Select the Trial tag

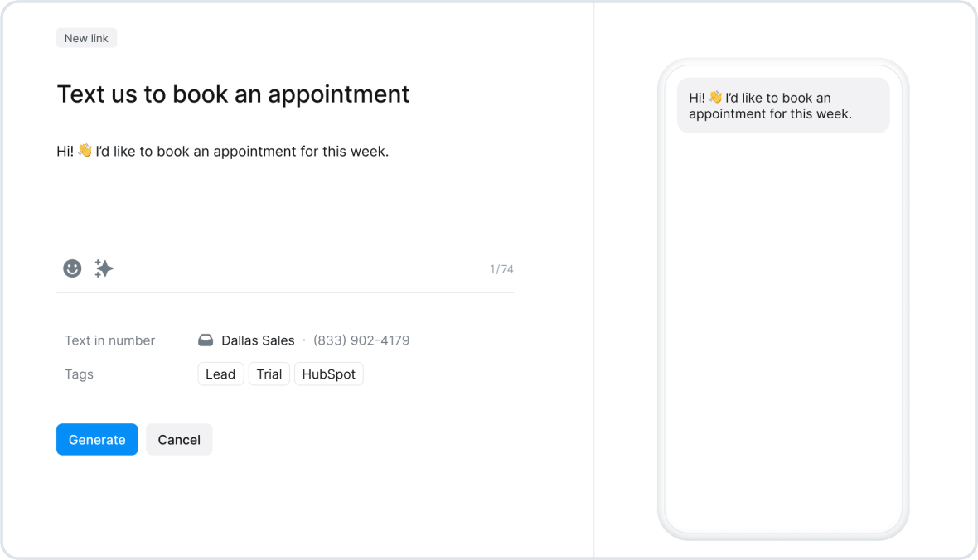coord(269,374)
